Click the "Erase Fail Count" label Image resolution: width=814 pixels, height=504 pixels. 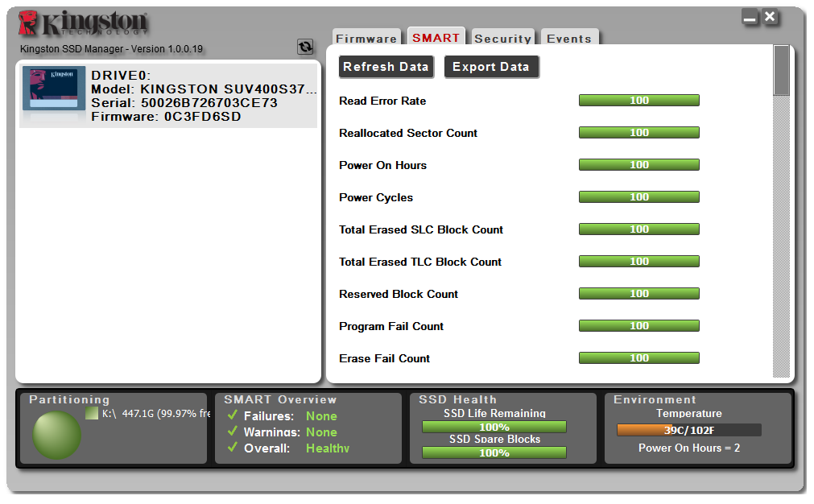(385, 358)
